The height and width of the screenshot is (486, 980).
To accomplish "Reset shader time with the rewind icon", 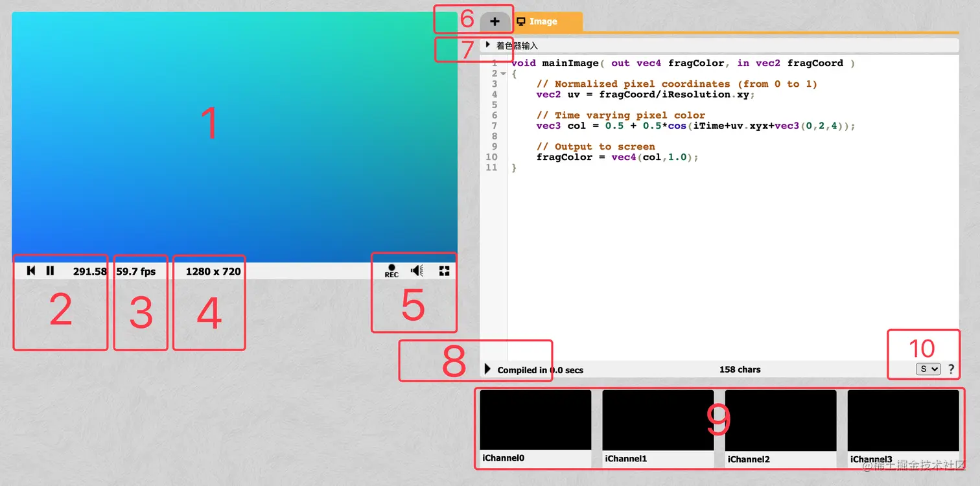I will 31,271.
